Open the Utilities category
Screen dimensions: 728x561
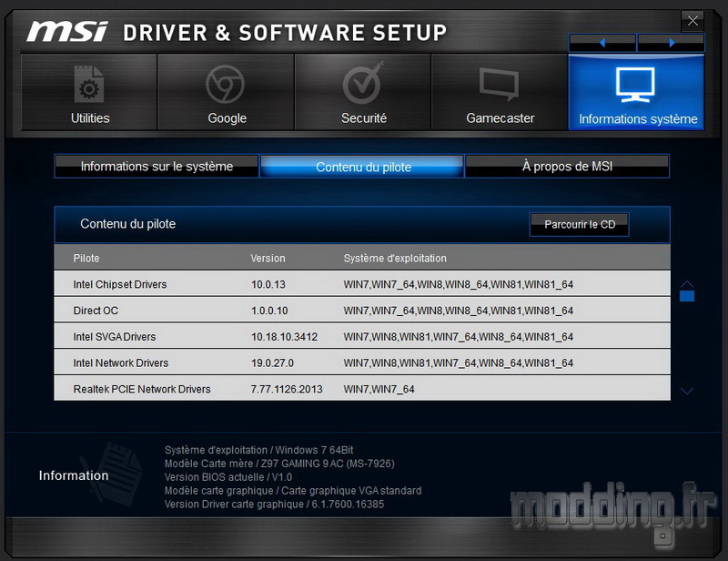89,92
